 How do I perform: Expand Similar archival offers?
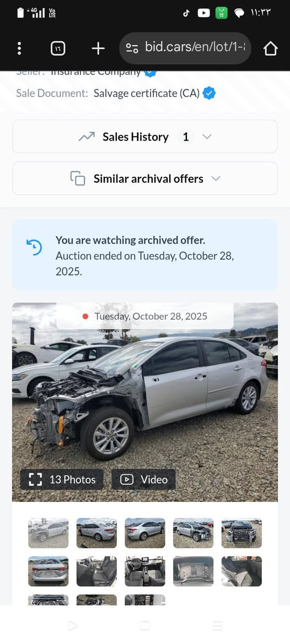click(x=145, y=178)
